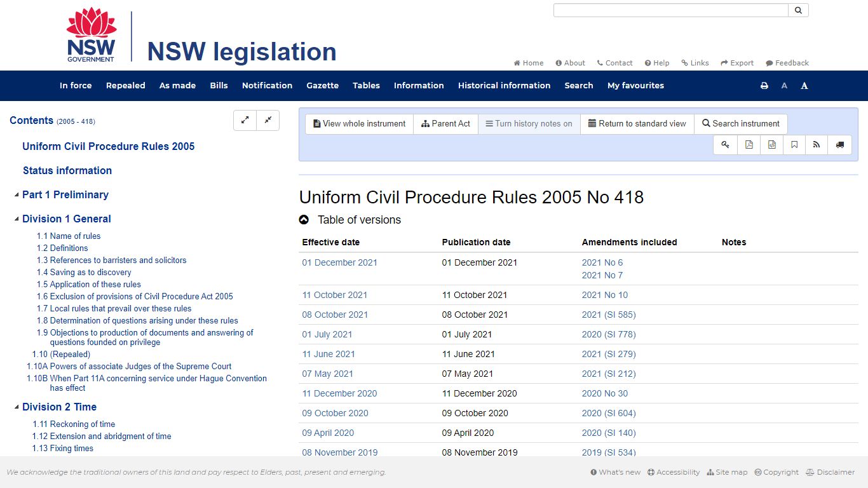This screenshot has height=488, width=868.
Task: Open Disclaimer in footer
Action: coord(830,472)
